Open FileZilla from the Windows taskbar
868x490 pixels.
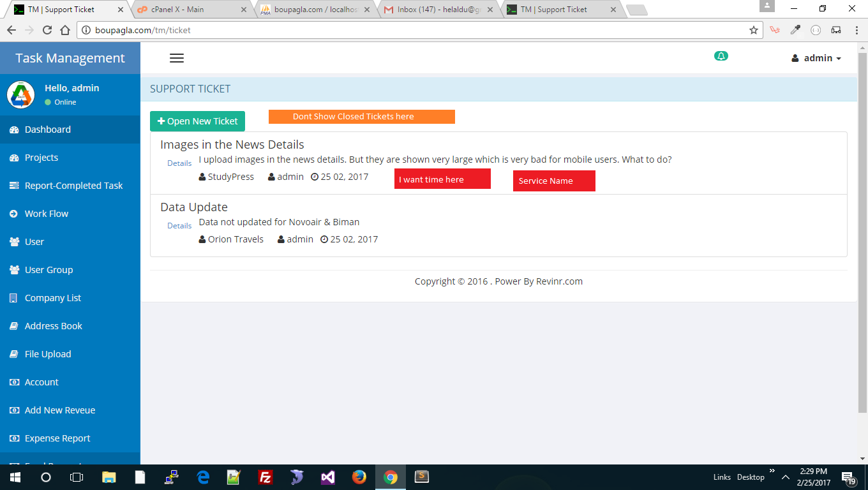266,477
